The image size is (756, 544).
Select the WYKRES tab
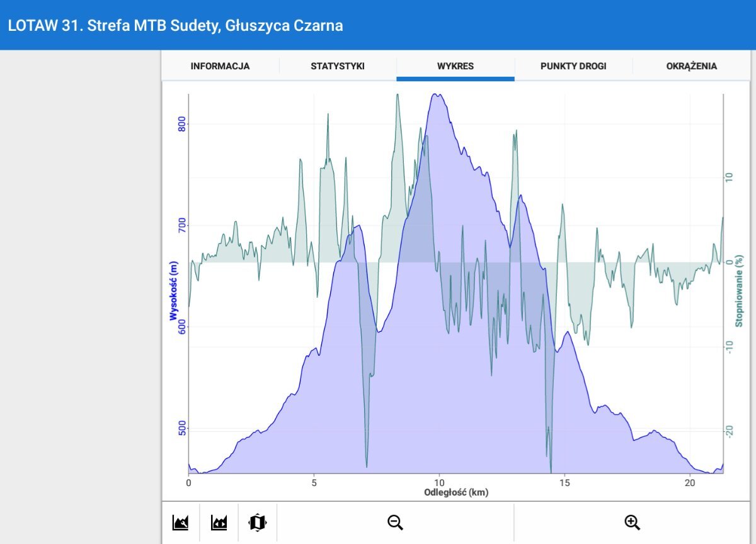(455, 66)
